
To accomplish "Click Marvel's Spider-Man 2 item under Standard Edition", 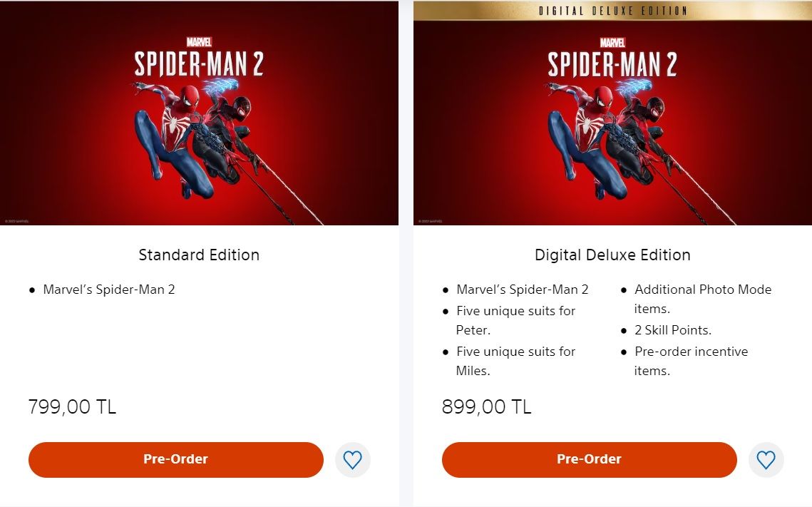I will (109, 290).
